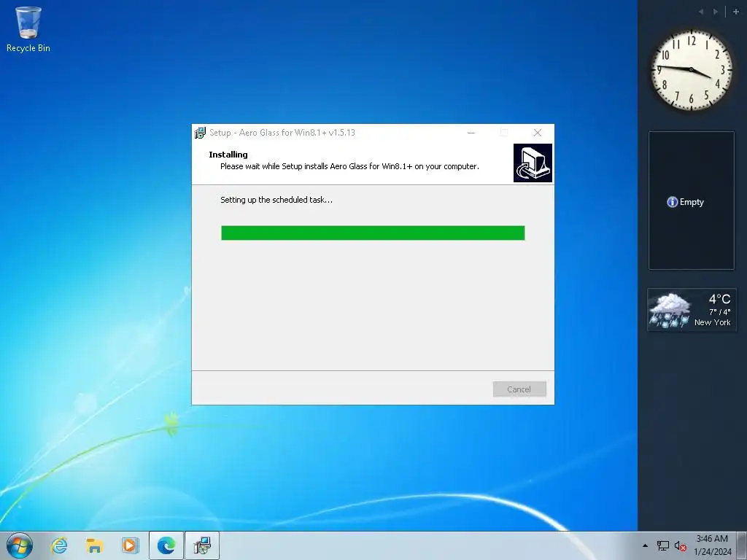Select the Setup installer taskbar button

coord(202,545)
